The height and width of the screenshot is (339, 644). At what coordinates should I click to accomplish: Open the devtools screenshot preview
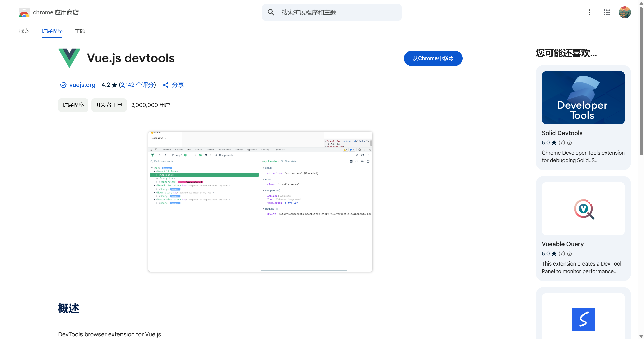[260, 201]
